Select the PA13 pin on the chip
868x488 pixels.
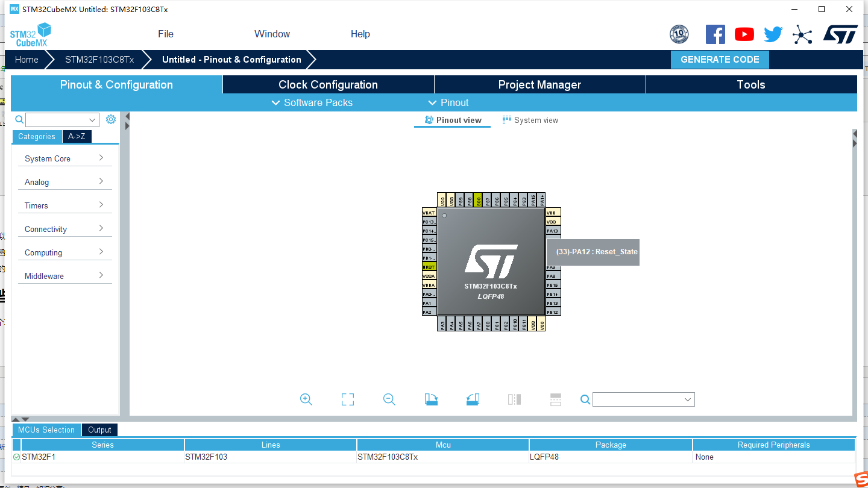click(x=553, y=231)
